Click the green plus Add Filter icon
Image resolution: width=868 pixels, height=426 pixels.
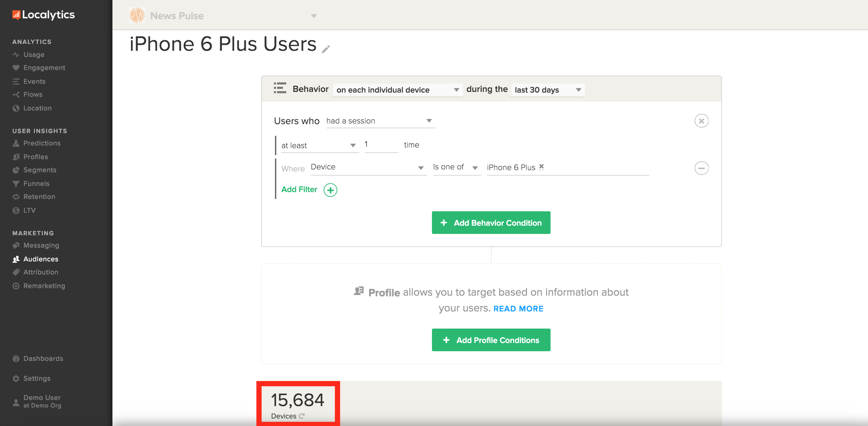[x=330, y=190]
